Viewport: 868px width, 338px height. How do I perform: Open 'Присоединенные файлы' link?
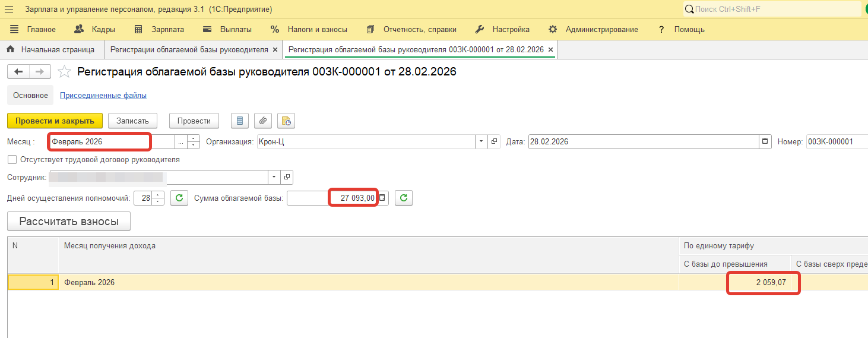click(103, 95)
